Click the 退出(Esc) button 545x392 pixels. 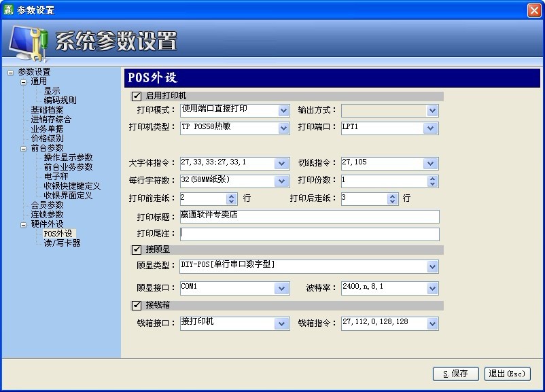507,374
